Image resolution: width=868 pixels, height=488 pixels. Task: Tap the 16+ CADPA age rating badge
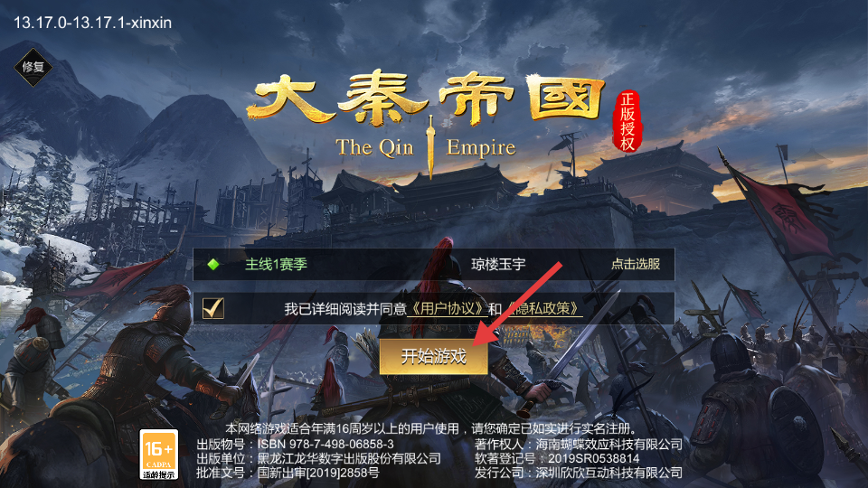coord(159,455)
